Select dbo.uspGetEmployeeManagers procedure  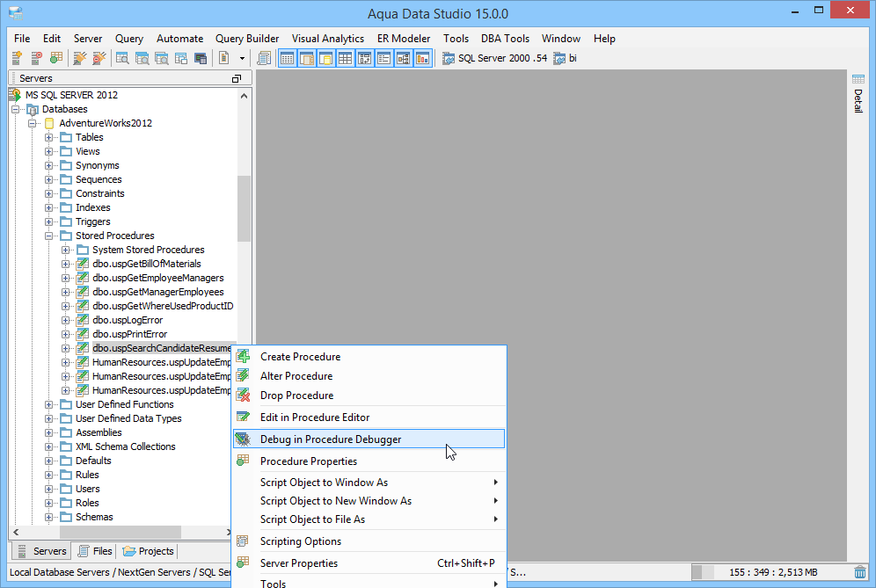[158, 278]
